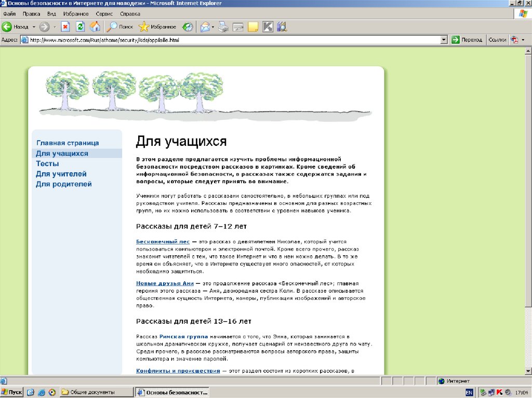Expand the Mail icon dropdown arrow

point(212,27)
